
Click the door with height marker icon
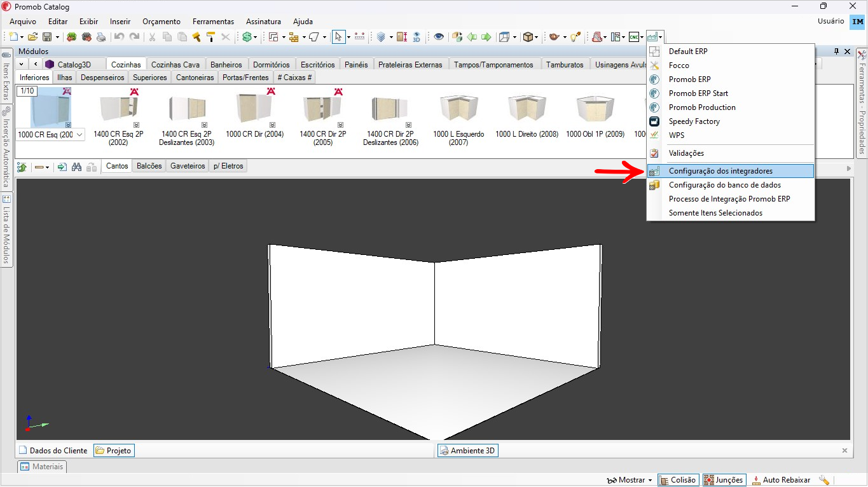click(x=402, y=37)
